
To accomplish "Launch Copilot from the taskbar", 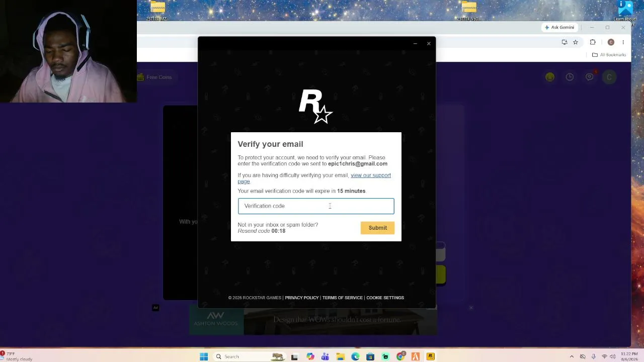I will (x=310, y=356).
